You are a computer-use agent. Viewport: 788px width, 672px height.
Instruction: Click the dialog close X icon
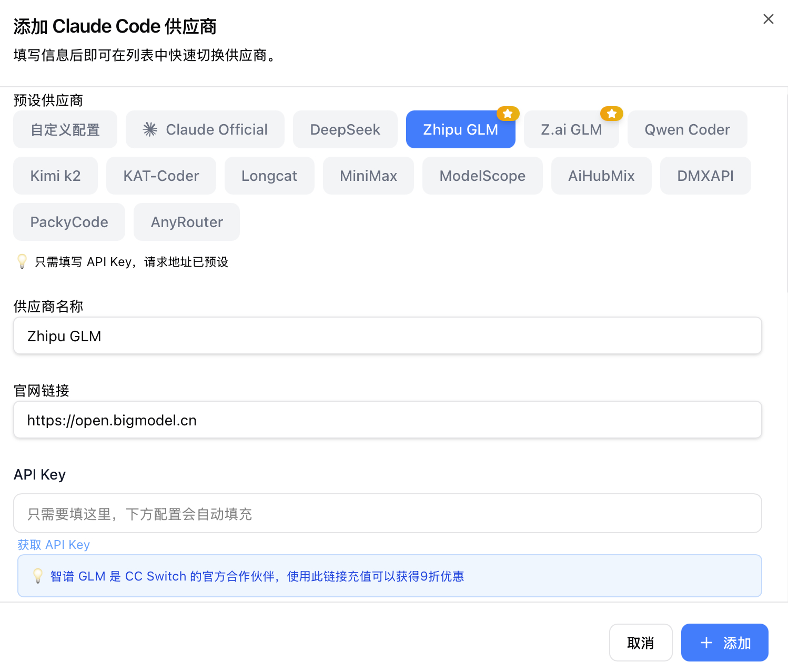(x=768, y=19)
